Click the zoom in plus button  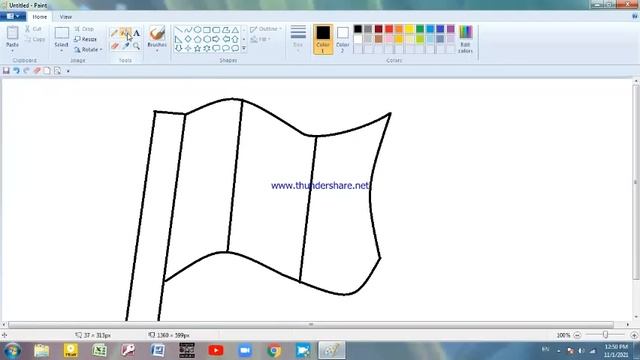[634, 335]
